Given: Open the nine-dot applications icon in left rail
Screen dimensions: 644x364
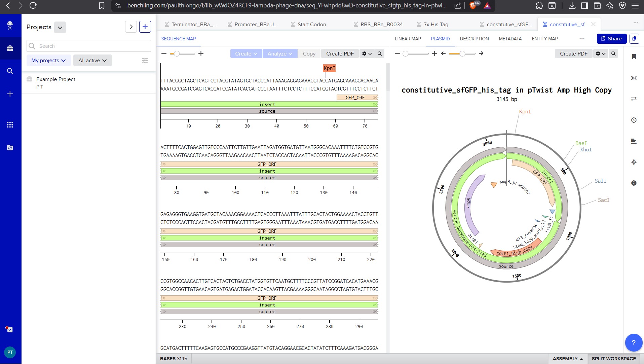Looking at the screenshot, I should click(10, 125).
